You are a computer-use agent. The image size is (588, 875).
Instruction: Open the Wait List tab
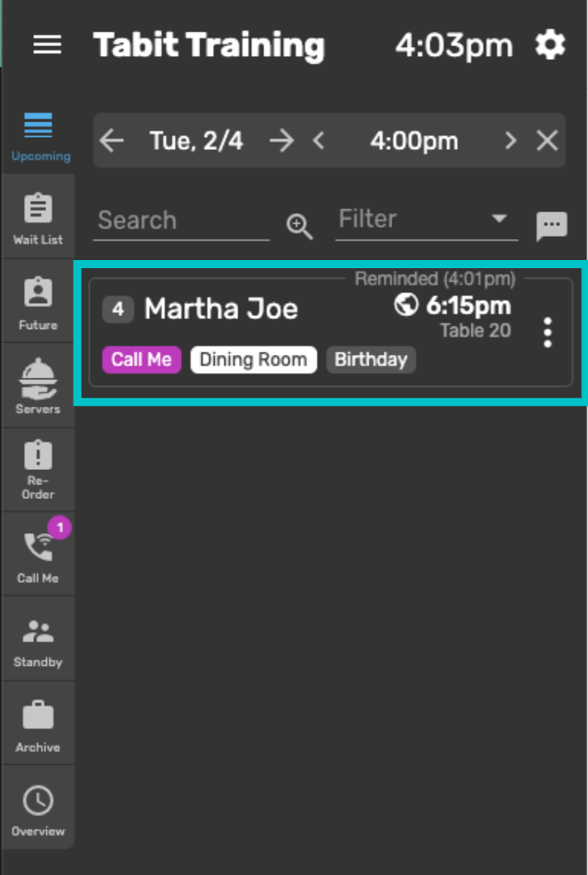(39, 218)
